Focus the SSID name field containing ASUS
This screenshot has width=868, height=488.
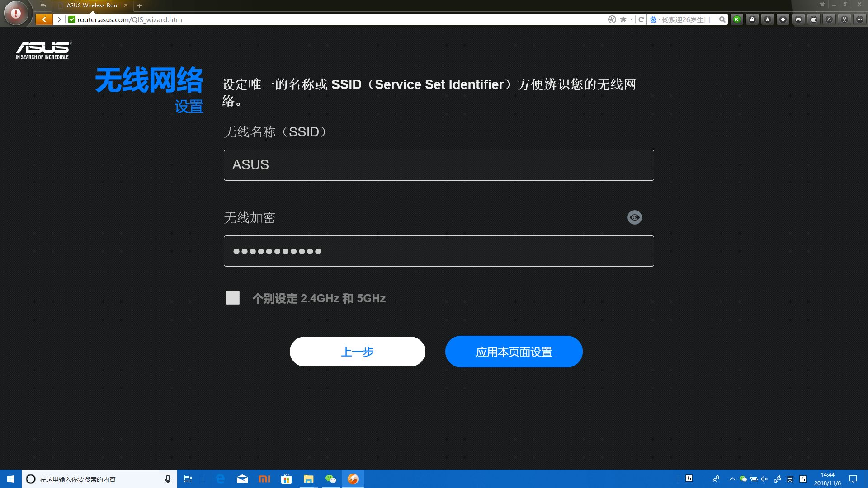tap(439, 165)
